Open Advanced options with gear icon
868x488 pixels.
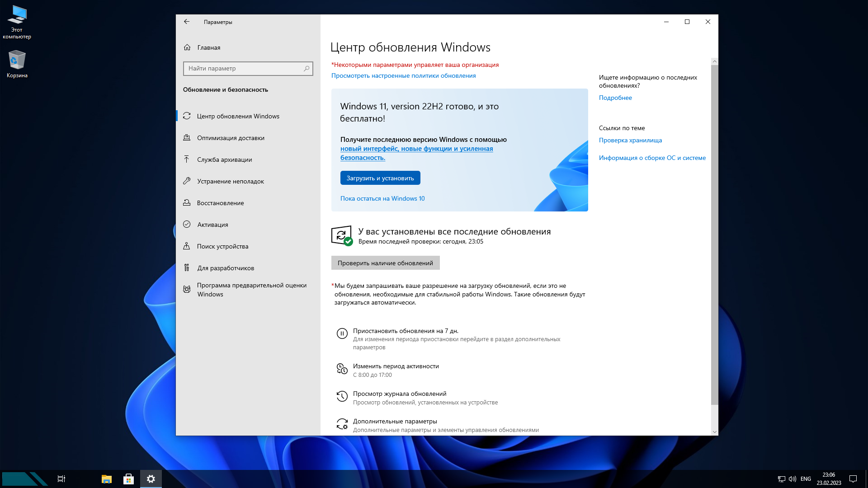pyautogui.click(x=395, y=422)
